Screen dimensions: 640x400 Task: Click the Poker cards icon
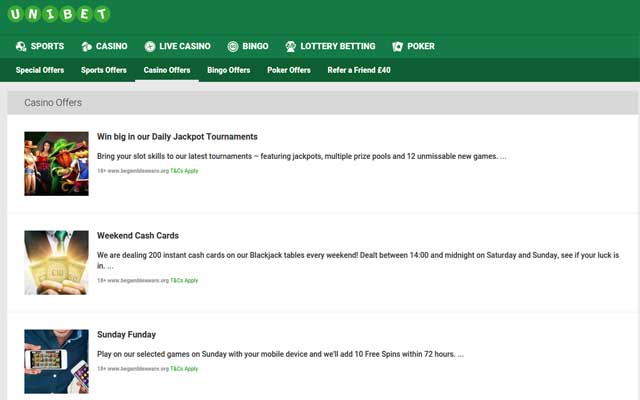coord(398,47)
